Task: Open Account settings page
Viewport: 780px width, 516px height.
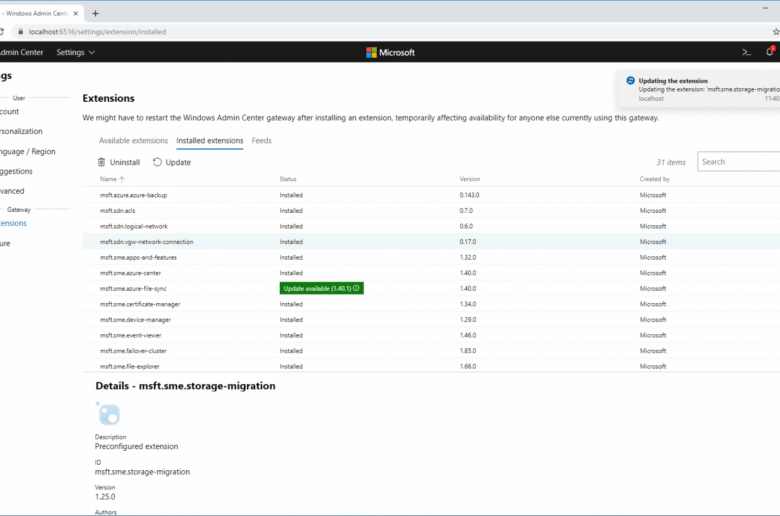Action: (9, 111)
